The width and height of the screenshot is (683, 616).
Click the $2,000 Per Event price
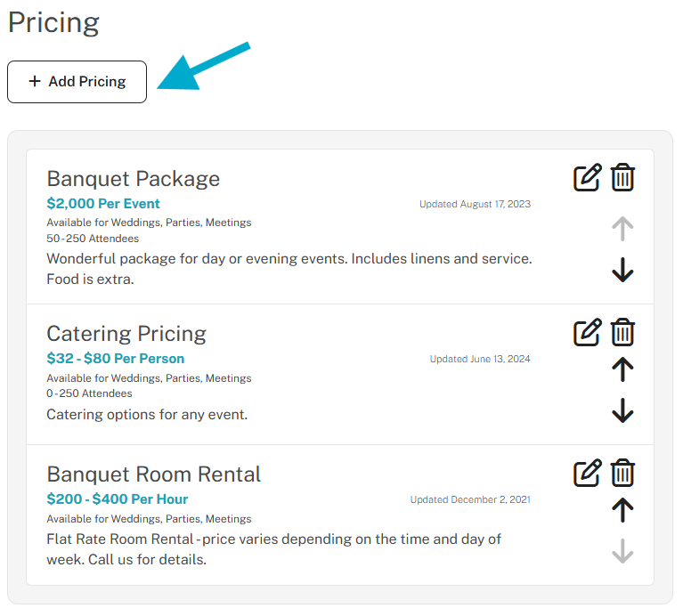point(103,204)
